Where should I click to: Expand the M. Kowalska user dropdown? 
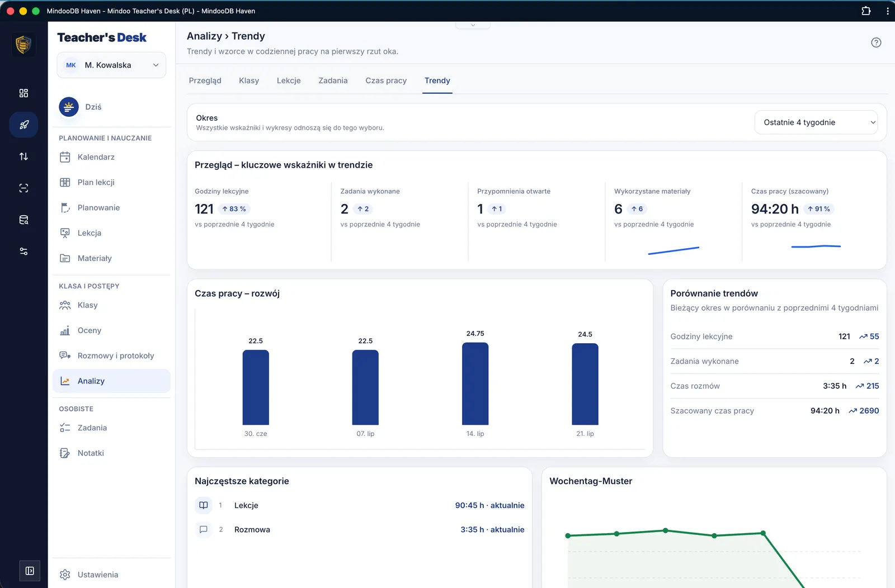[111, 65]
